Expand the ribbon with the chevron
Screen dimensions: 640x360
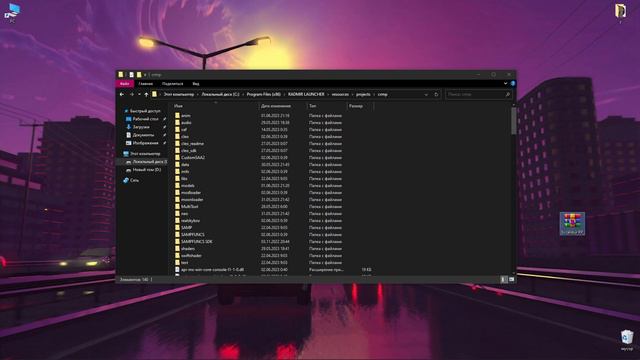click(x=505, y=83)
